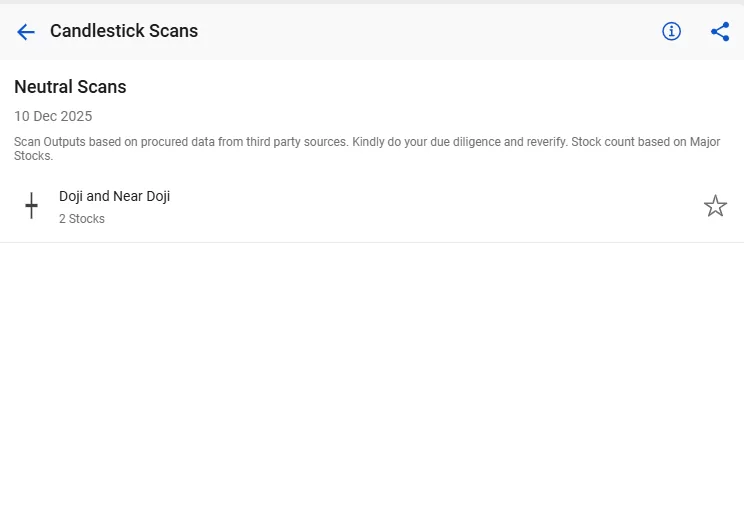
Task: Click the "2 Stocks" count label
Action: coord(82,219)
